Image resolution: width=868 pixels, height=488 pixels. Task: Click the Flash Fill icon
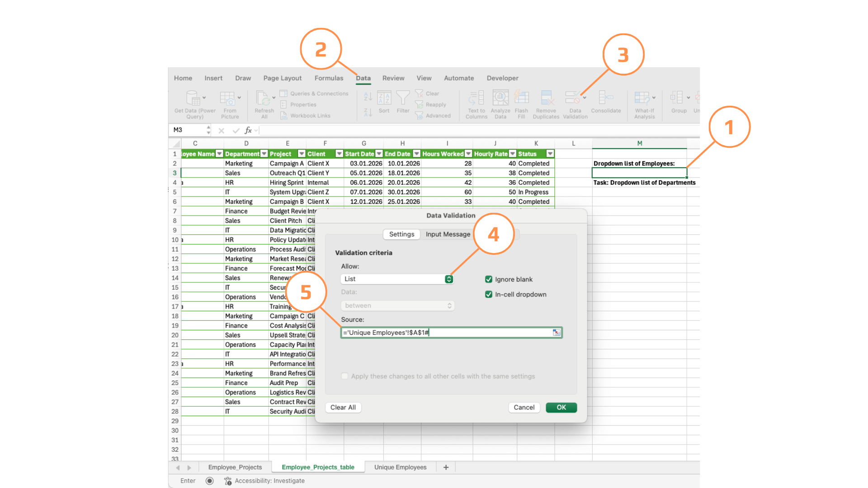[x=521, y=98]
